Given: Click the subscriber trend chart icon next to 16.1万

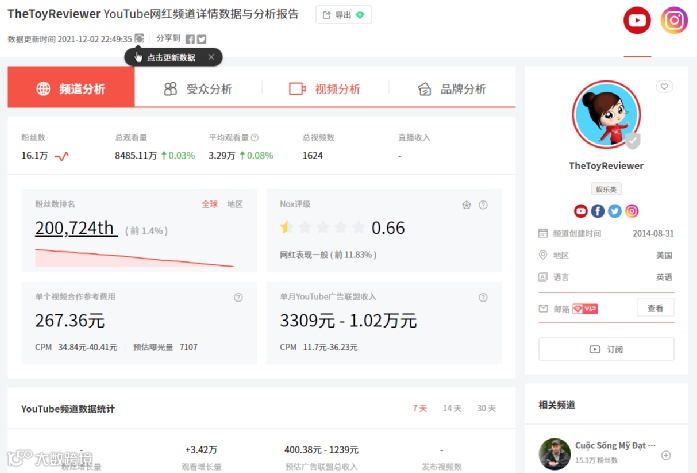Looking at the screenshot, I should [62, 156].
